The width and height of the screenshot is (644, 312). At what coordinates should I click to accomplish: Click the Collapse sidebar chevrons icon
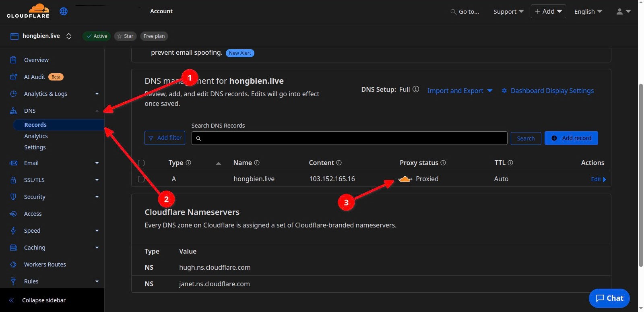(x=11, y=300)
